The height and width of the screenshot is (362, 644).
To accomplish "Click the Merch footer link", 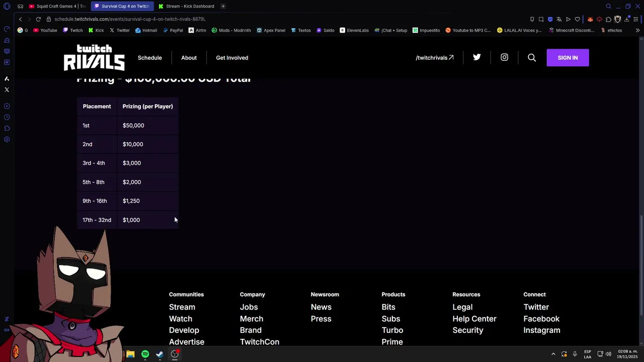I will (x=252, y=319).
